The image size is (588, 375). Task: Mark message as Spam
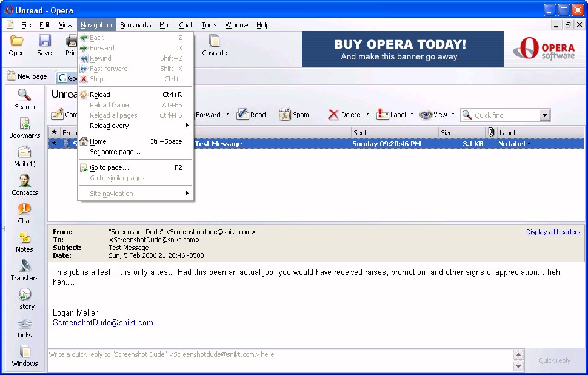[x=294, y=115]
